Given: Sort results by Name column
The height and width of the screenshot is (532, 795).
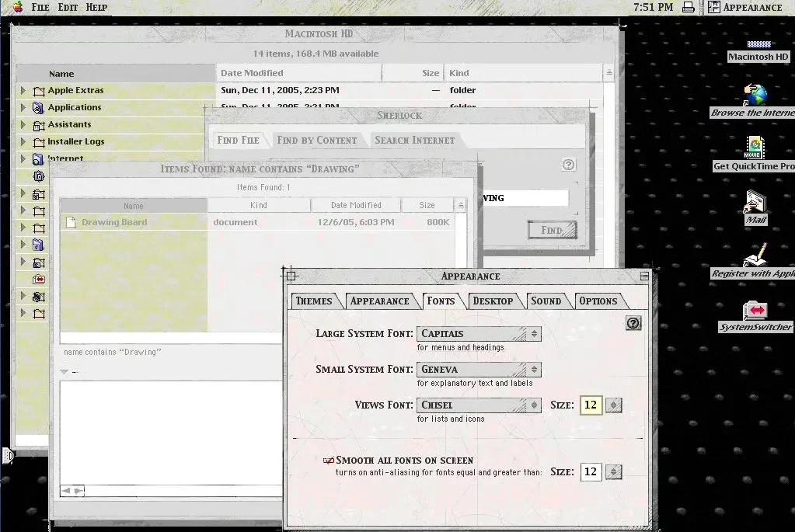Looking at the screenshot, I should 134,206.
